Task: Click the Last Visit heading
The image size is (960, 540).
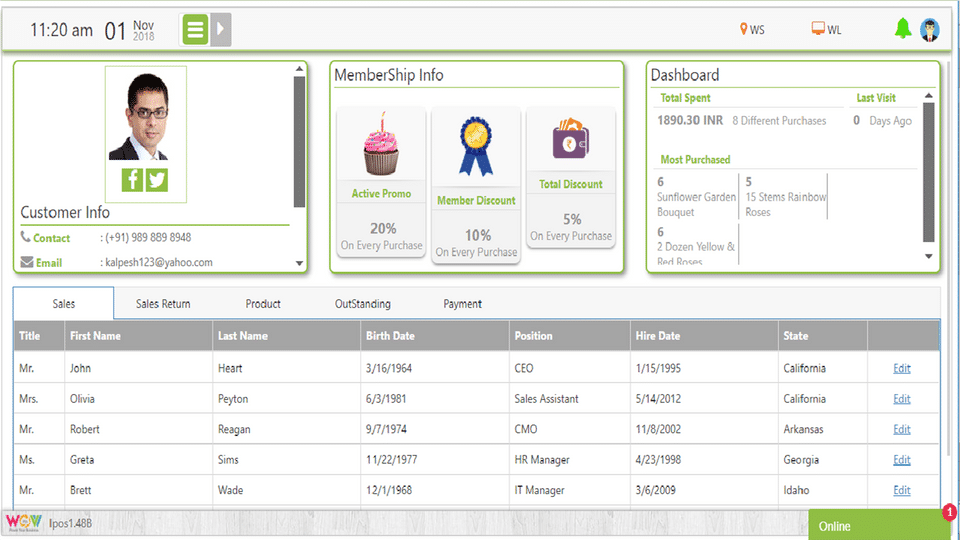Action: coord(876,97)
